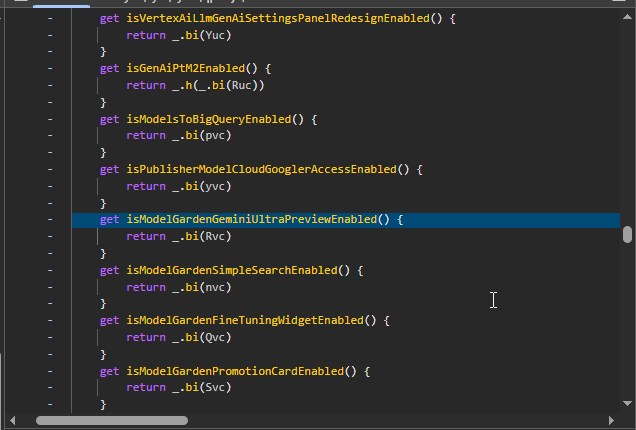
Task: Click the vertical scrollbar thumb
Action: tap(627, 234)
